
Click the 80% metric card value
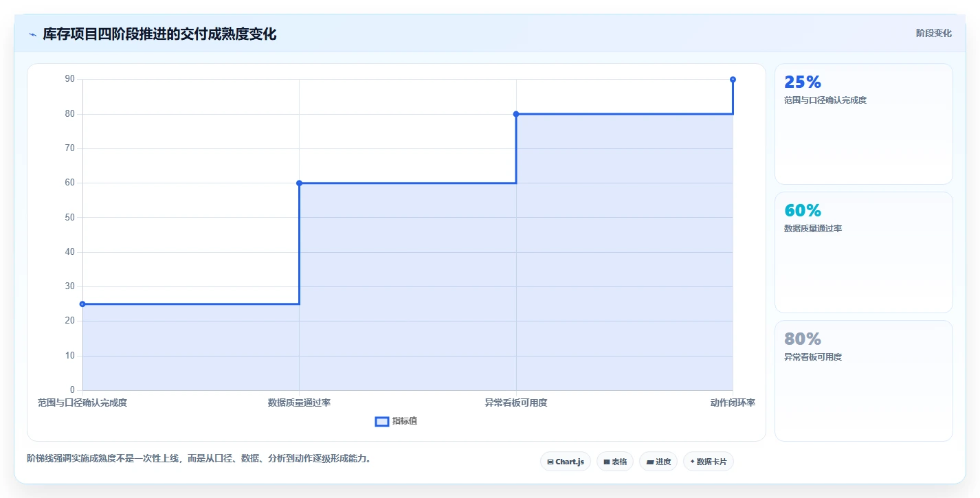tap(803, 339)
